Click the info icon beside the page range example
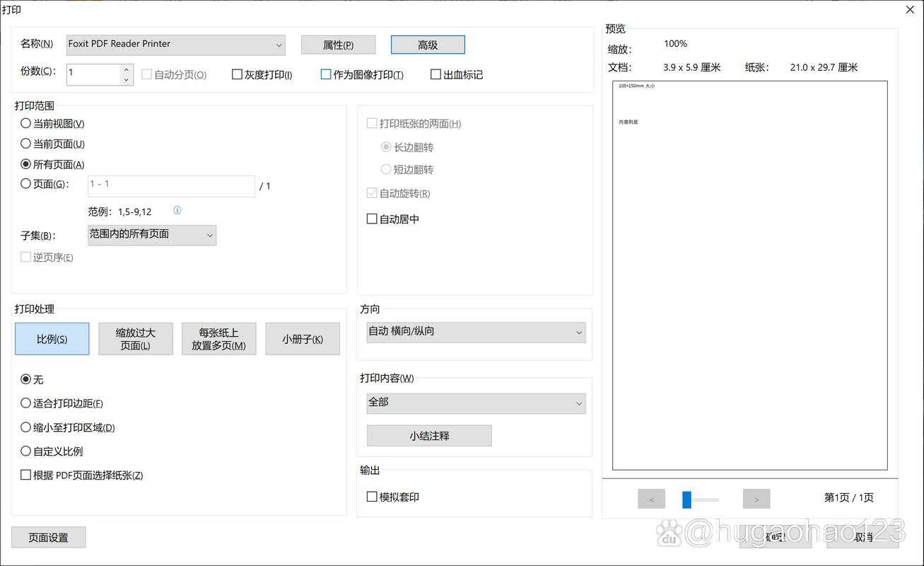The height and width of the screenshot is (566, 924). coord(177,210)
